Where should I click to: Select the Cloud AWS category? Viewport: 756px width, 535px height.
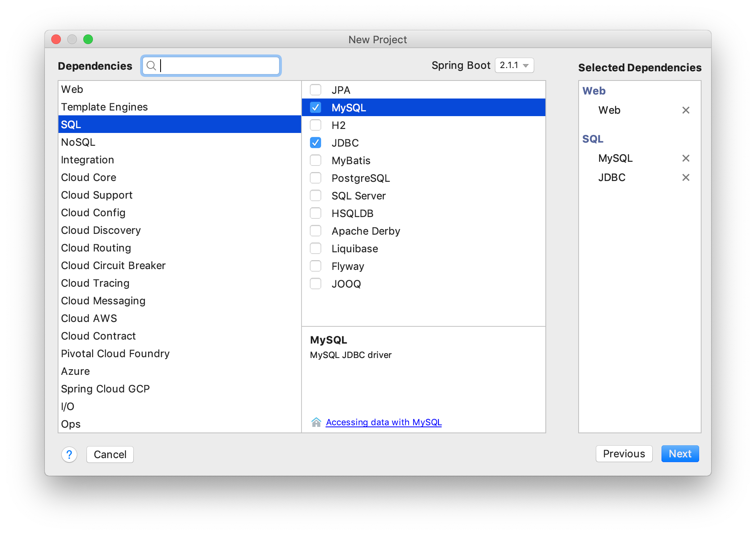[179, 318]
